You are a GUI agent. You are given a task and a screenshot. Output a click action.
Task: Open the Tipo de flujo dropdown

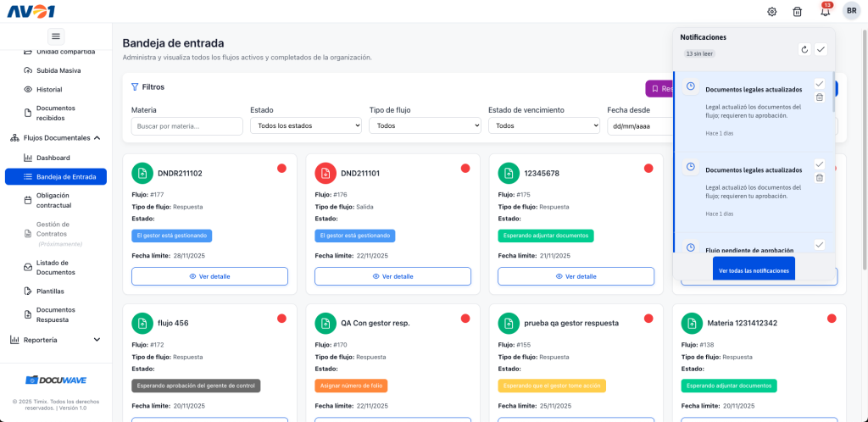[425, 125]
